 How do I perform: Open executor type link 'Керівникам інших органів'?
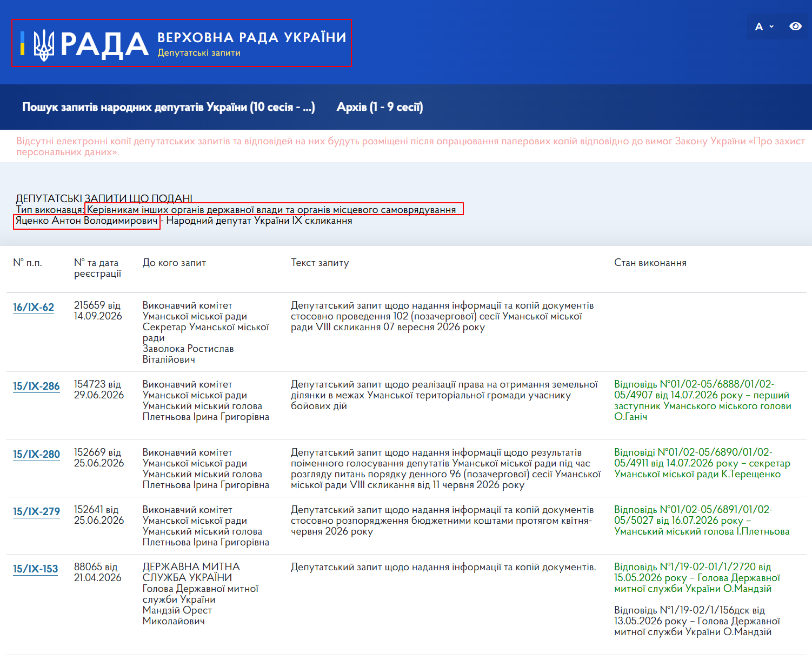271,209
